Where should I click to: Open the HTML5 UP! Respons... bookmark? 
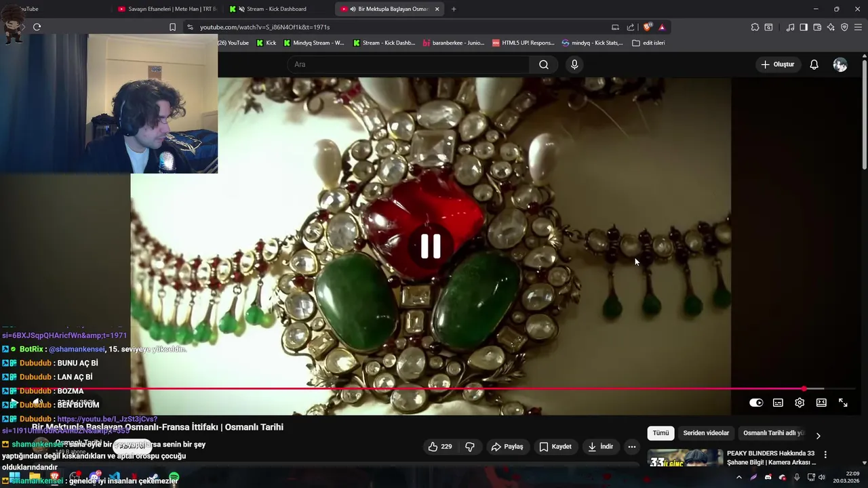tap(524, 43)
